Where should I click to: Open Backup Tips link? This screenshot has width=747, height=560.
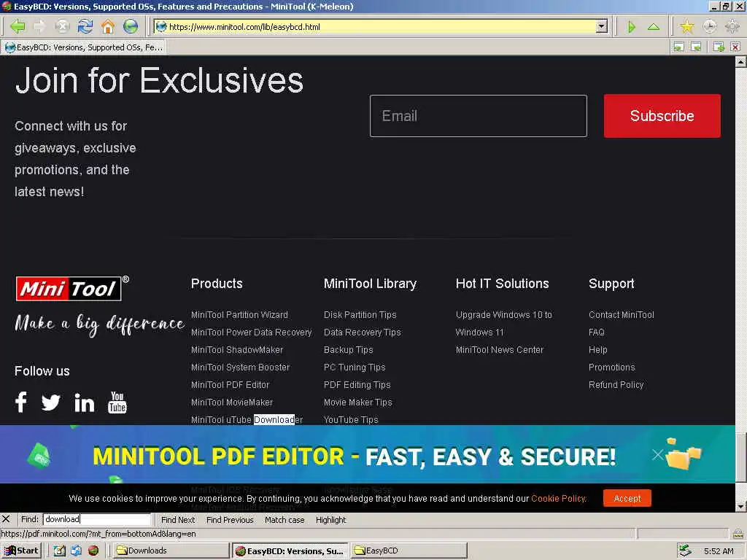348,350
